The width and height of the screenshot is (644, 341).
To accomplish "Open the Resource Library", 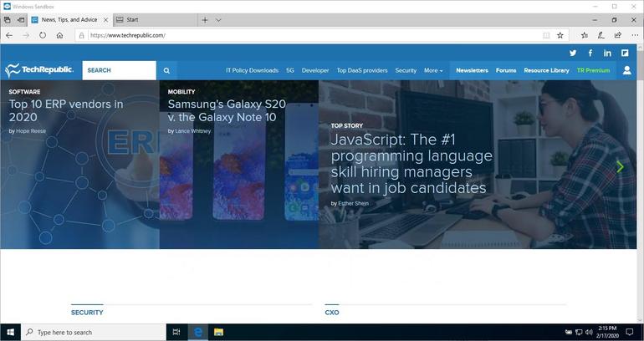I will pyautogui.click(x=547, y=70).
